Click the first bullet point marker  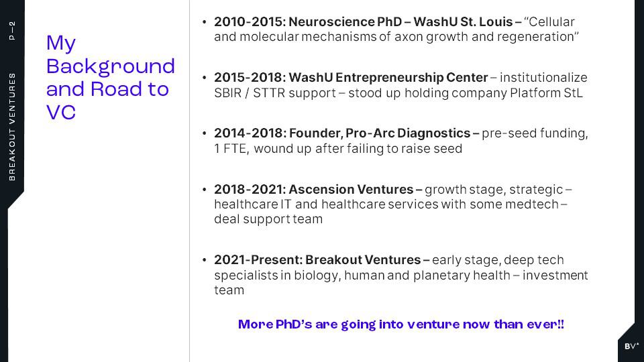point(204,21)
